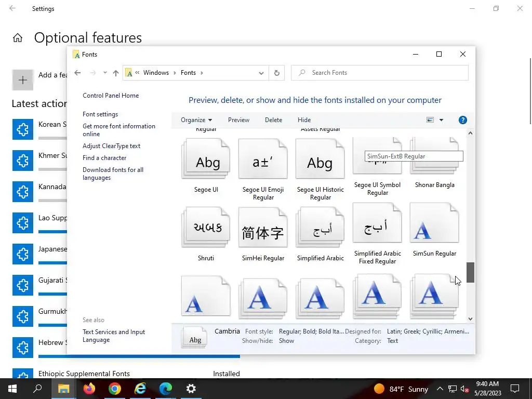Click the Khmer Supplemental Fonts feature icon
This screenshot has width=532, height=399.
click(x=23, y=161)
